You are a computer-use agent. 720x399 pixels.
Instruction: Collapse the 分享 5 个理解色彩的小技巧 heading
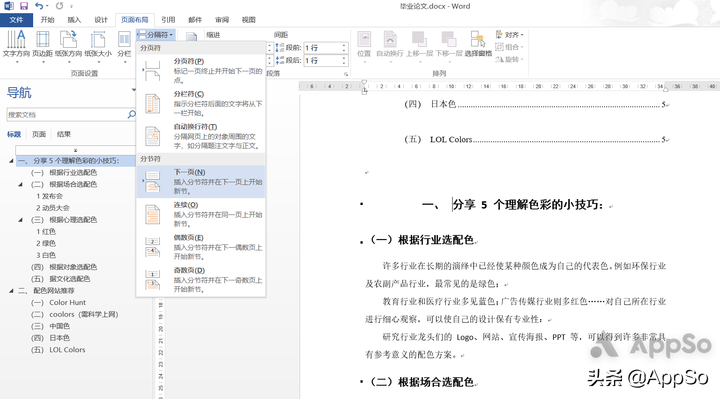click(11, 161)
